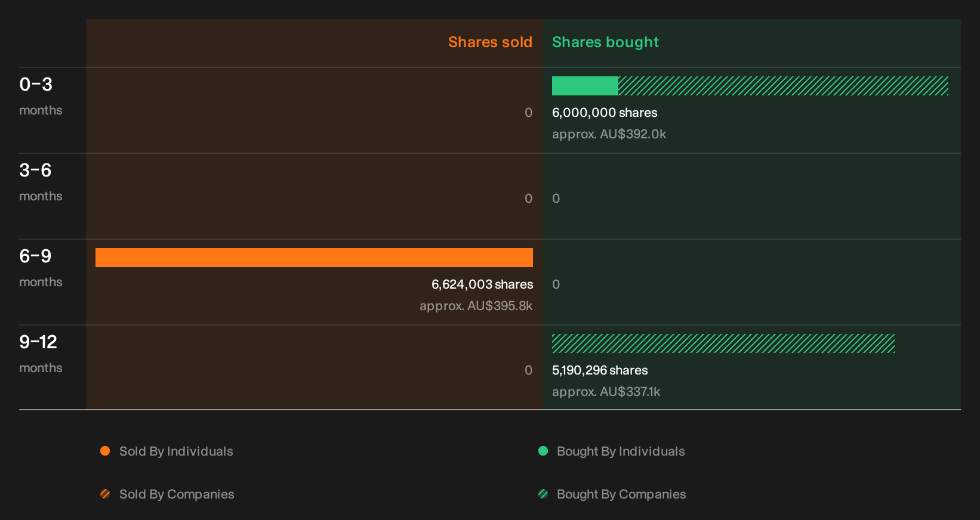980x520 pixels.
Task: Click the 5,190,296 shares value
Action: tap(600, 370)
